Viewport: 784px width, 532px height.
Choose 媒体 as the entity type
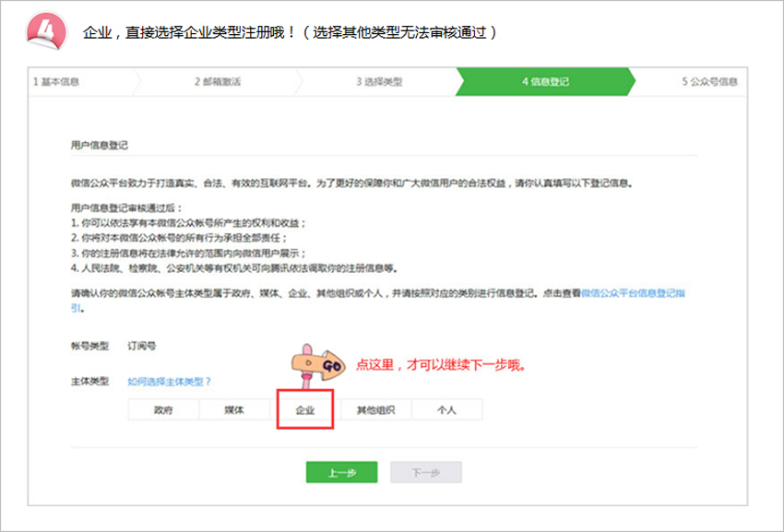(234, 409)
